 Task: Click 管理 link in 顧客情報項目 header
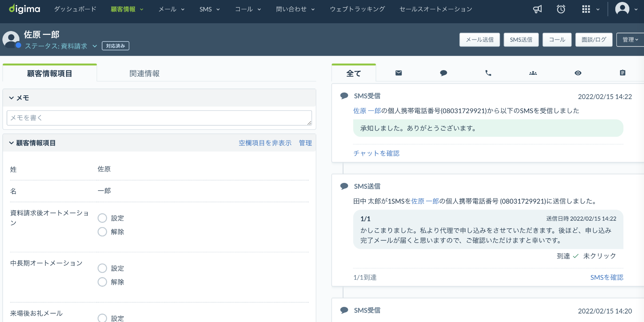pyautogui.click(x=305, y=143)
